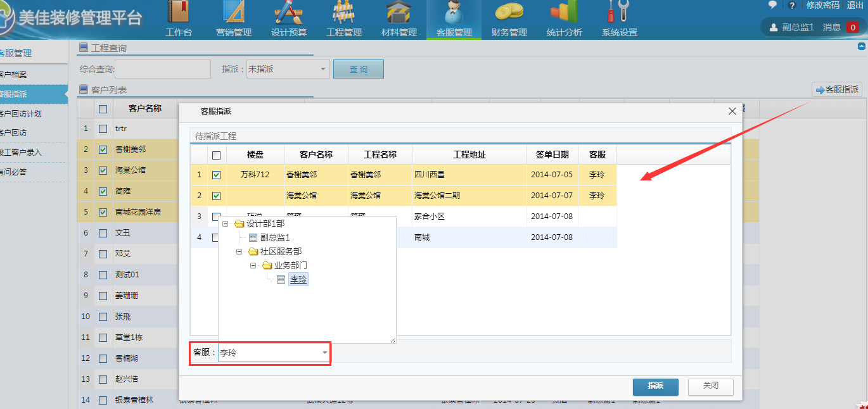Click the 指派 assign button
This screenshot has height=409, width=868.
tap(655, 386)
